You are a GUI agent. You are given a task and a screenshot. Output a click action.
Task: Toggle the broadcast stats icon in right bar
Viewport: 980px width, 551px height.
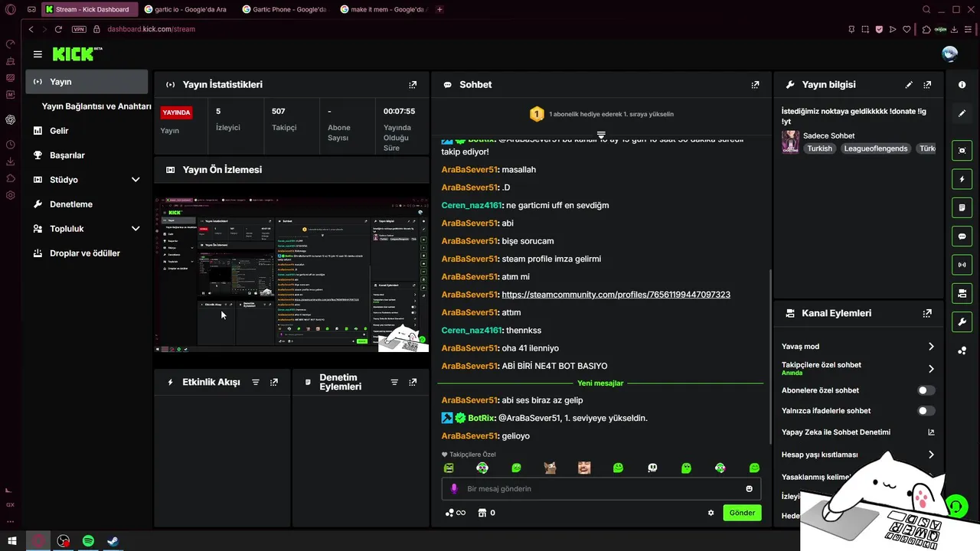[962, 265]
